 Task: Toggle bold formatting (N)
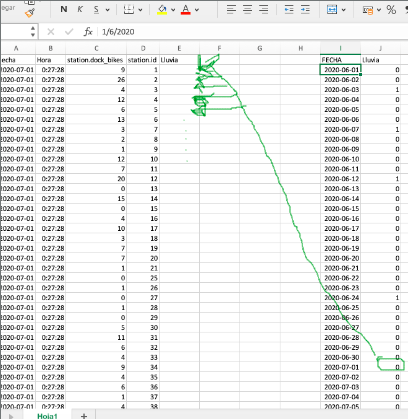click(64, 10)
